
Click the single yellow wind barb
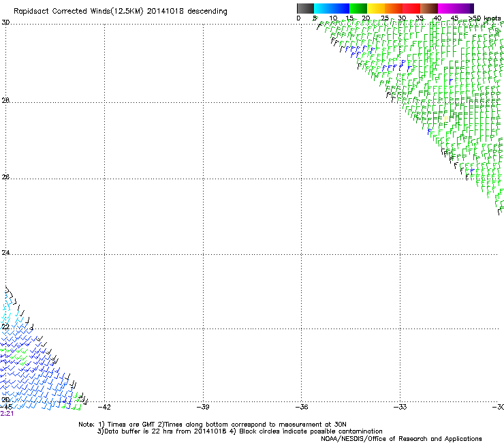[x=446, y=119]
